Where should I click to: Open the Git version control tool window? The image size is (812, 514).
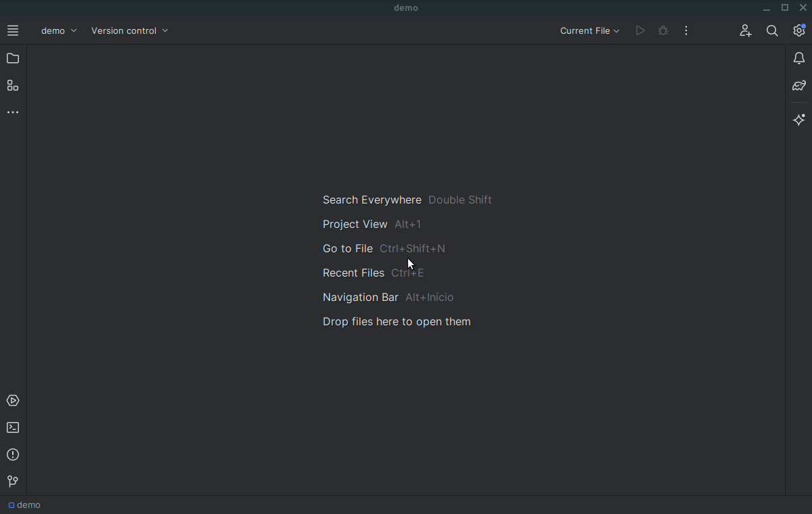point(13,482)
